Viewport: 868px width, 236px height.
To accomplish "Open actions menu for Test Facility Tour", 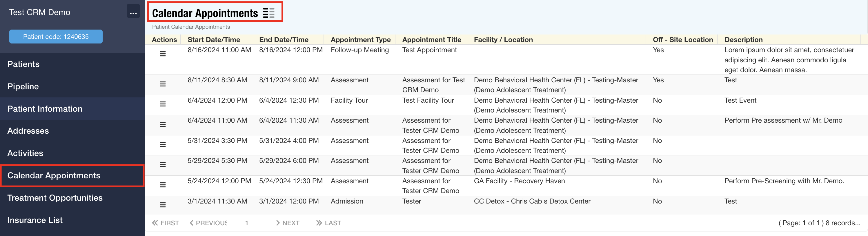I will pos(163,104).
